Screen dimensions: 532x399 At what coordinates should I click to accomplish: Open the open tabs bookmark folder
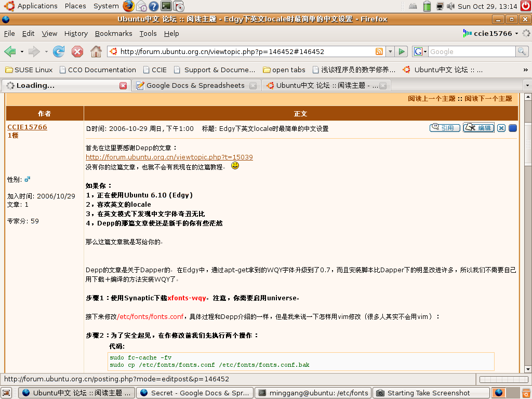[x=284, y=70]
